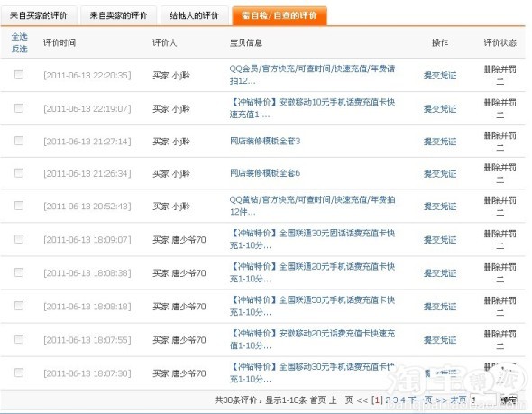Tick checkbox for the 22:20:35 review row
The height and width of the screenshot is (414, 532).
[x=19, y=75]
